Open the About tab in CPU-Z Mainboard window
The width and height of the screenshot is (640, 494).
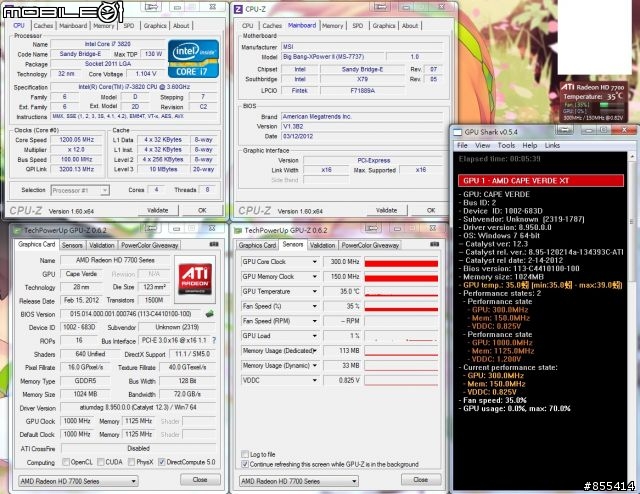click(410, 25)
